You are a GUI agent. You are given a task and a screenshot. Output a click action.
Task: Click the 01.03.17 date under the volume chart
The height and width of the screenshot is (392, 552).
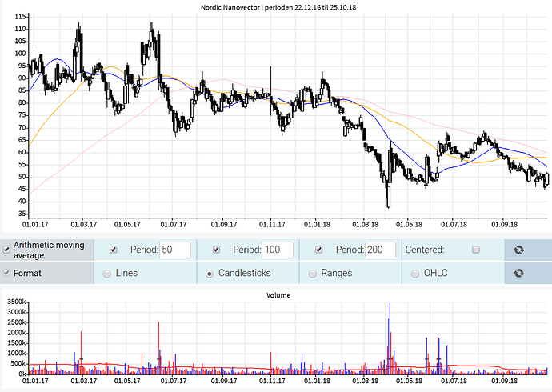84,381
